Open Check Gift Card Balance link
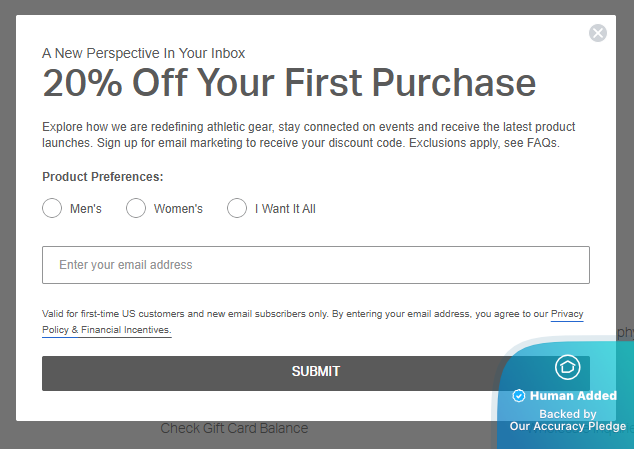Image resolution: width=634 pixels, height=449 pixels. (234, 428)
